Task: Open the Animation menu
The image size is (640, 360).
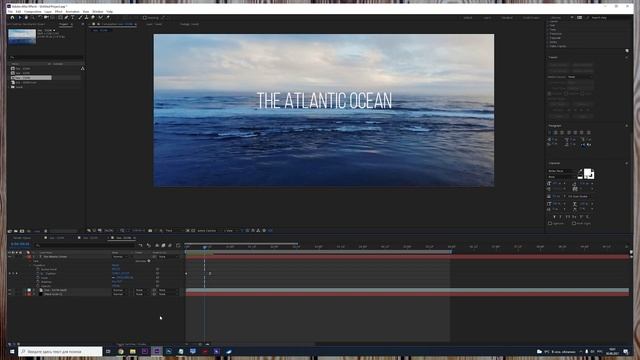Action: point(73,11)
